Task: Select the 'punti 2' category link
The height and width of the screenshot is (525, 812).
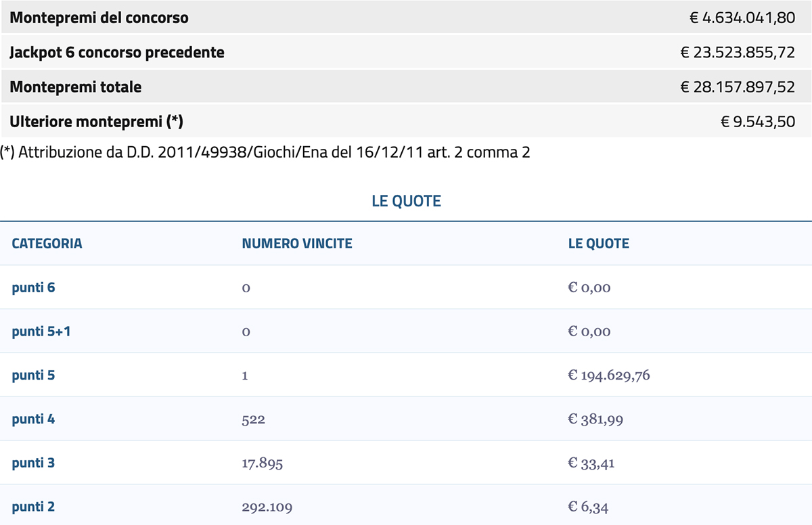Action: 33,507
